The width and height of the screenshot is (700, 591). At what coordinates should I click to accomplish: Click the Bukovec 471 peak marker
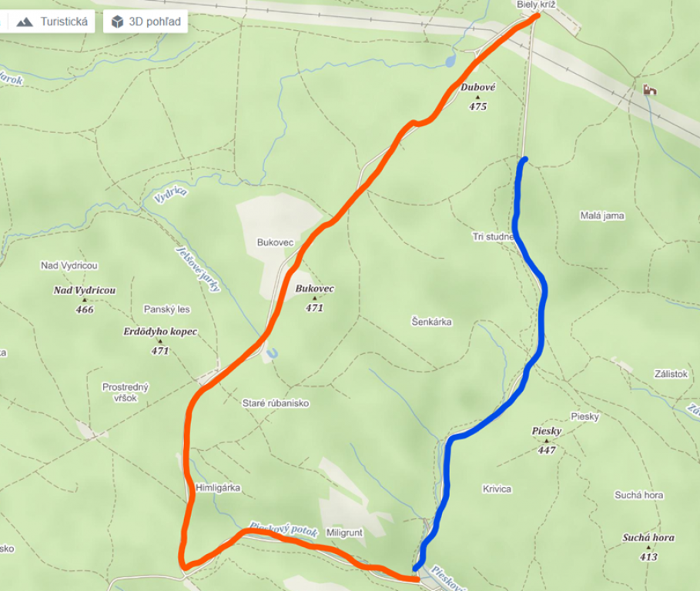click(314, 299)
